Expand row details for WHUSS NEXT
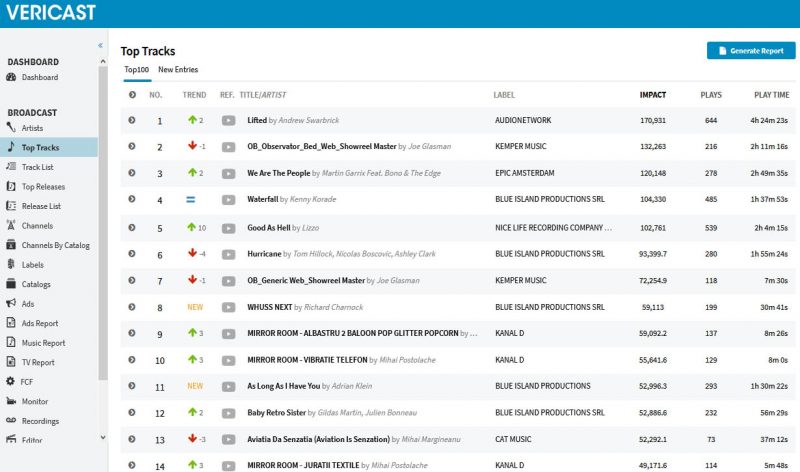 pos(132,307)
